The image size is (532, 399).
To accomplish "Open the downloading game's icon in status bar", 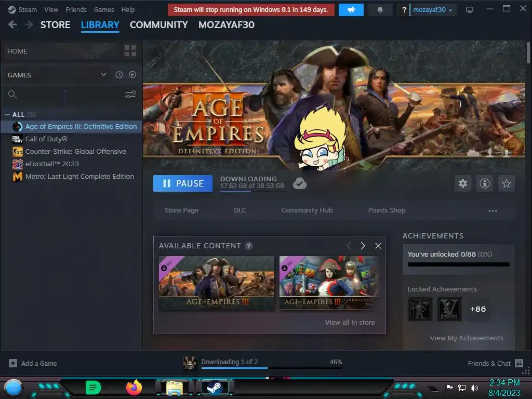I will point(190,363).
